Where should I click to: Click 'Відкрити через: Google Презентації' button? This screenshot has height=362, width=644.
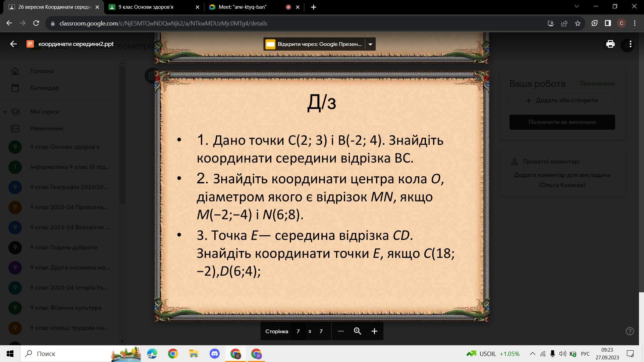click(314, 44)
